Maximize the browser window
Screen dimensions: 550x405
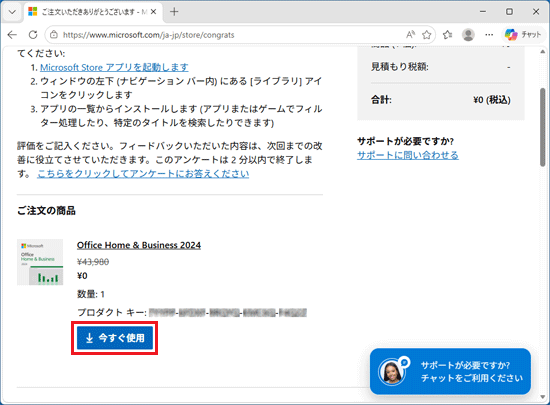[509, 12]
